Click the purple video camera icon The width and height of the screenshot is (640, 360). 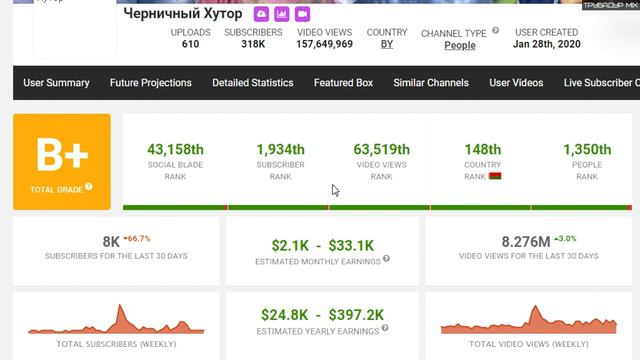pos(302,14)
